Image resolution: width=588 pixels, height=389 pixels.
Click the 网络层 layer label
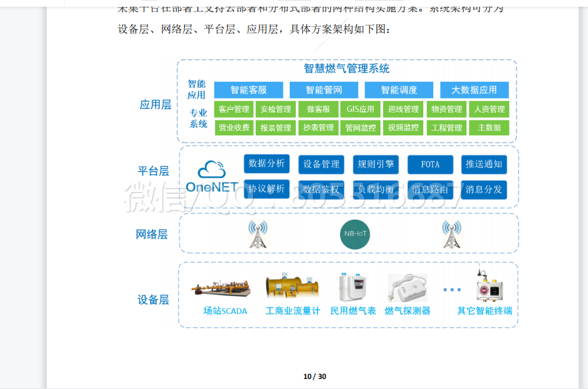click(151, 234)
